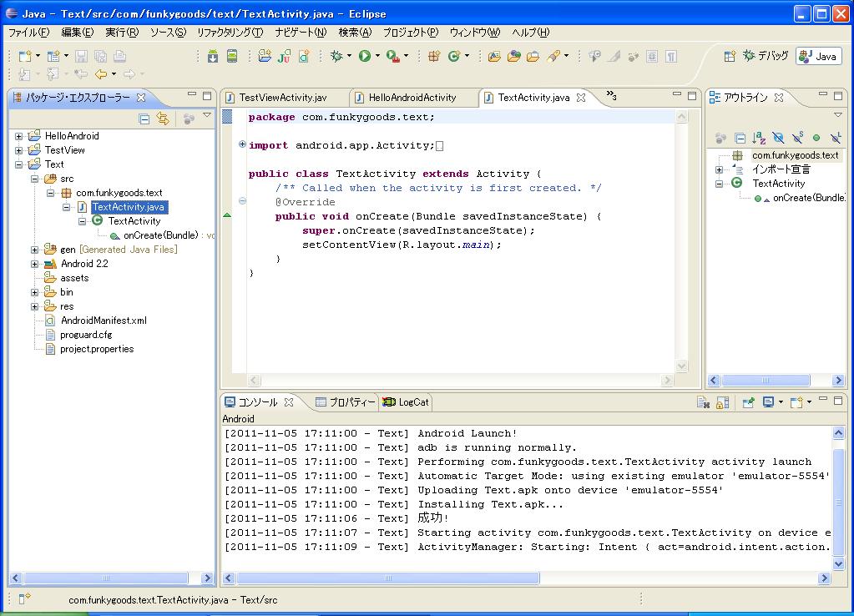Click the Display Selected Console monitor icon
This screenshot has height=616, width=854.
[769, 402]
